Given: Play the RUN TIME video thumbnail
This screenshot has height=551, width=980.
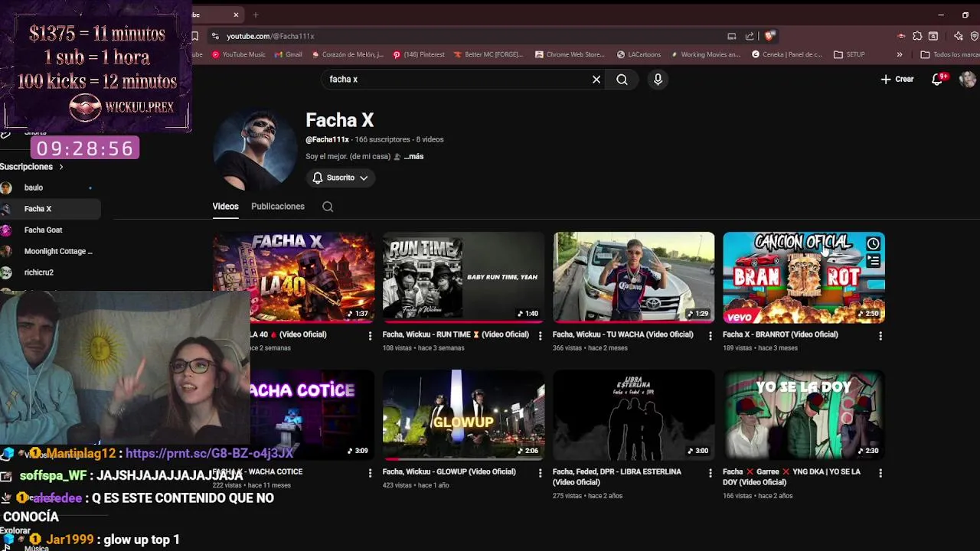Looking at the screenshot, I should [463, 277].
